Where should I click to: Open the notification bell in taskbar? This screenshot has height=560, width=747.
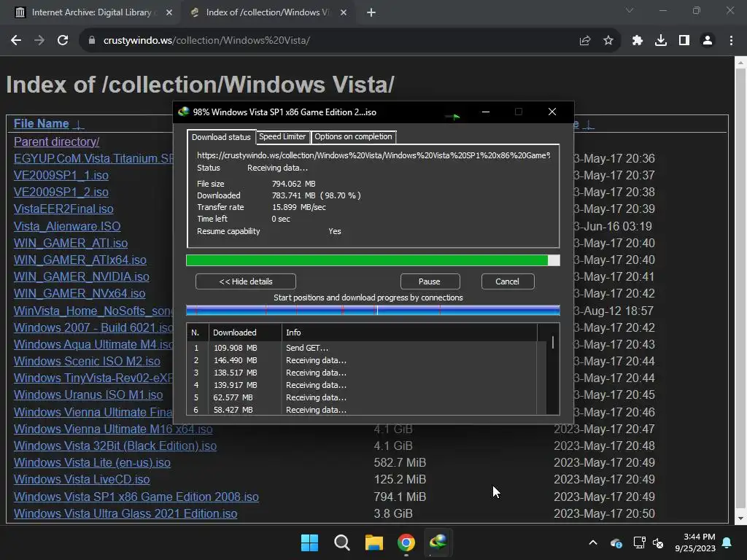point(727,542)
